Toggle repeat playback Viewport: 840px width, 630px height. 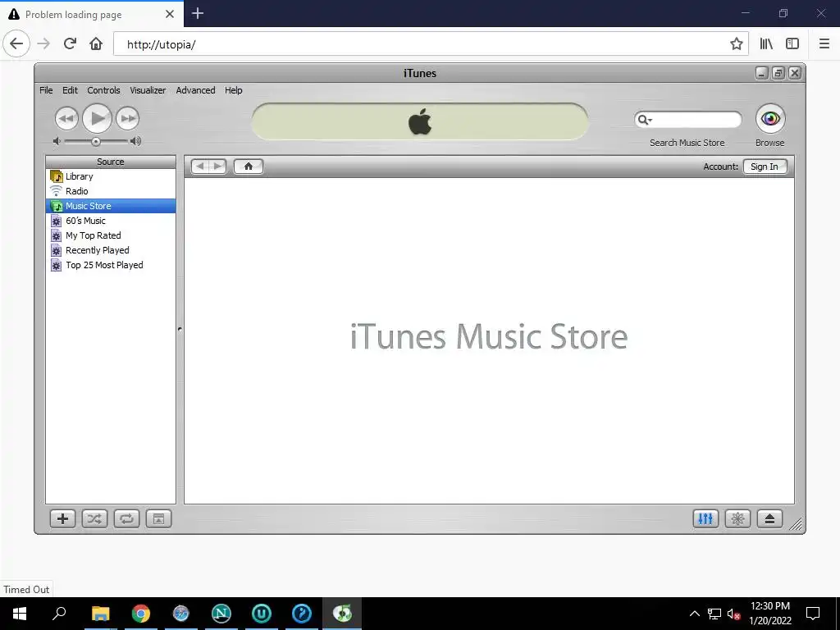(126, 518)
